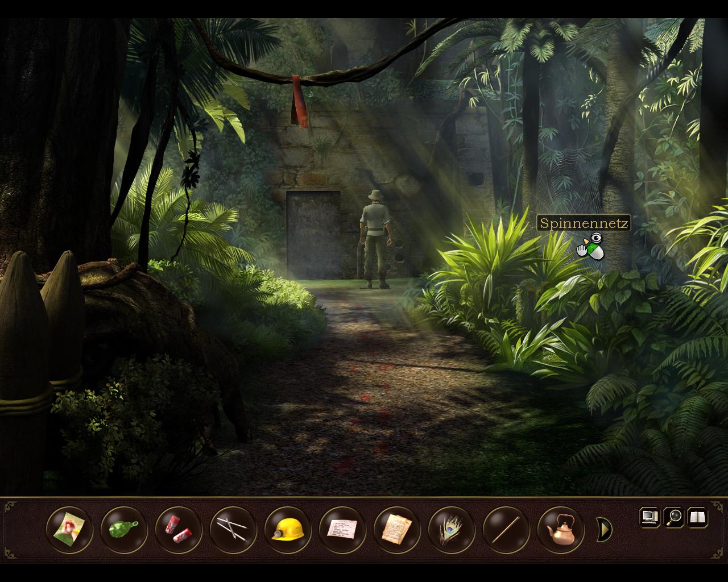Click the stone door in the wall
Viewport: 728px width, 582px height.
coord(313,234)
